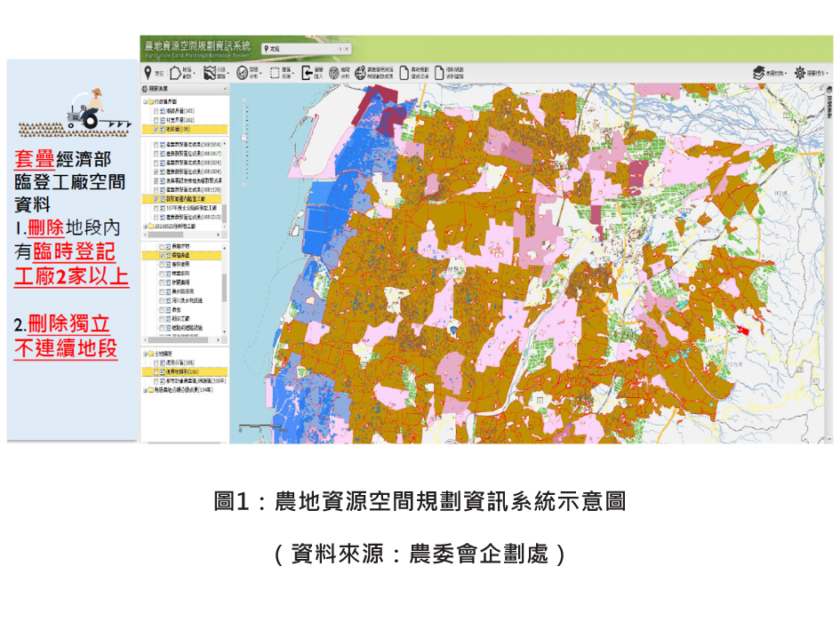Select the 農業發展地區規劃參考成果 toolbar icon
This screenshot has width=840, height=622.
362,71
